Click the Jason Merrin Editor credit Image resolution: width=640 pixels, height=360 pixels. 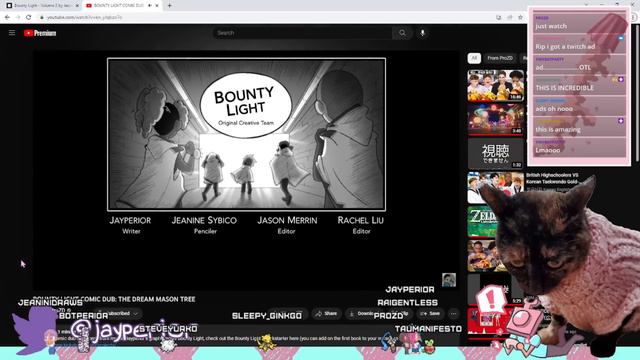[x=287, y=225]
